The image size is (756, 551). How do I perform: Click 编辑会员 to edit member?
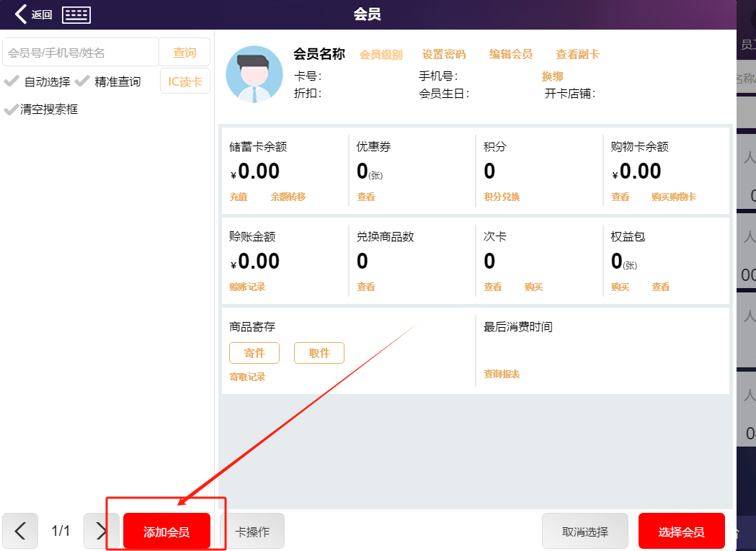click(510, 55)
